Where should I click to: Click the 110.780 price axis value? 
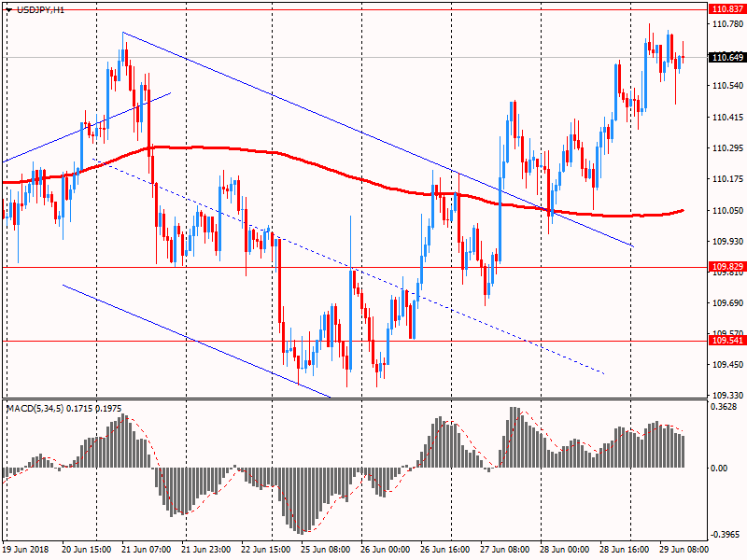(727, 24)
